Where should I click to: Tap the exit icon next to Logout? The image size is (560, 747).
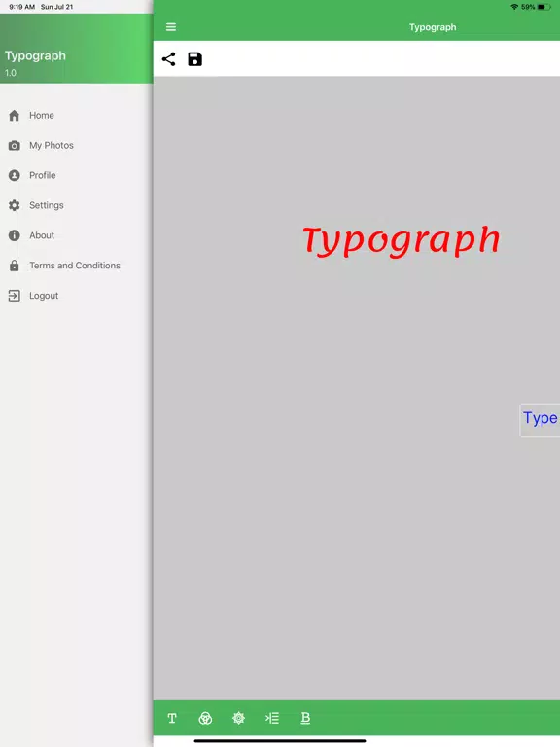point(15,296)
